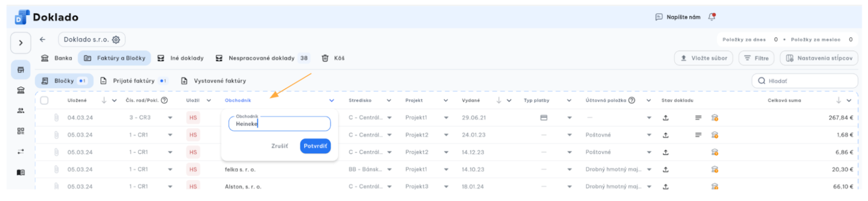Select Bločky sub-tab
This screenshot has width=868, height=201.
click(65, 81)
